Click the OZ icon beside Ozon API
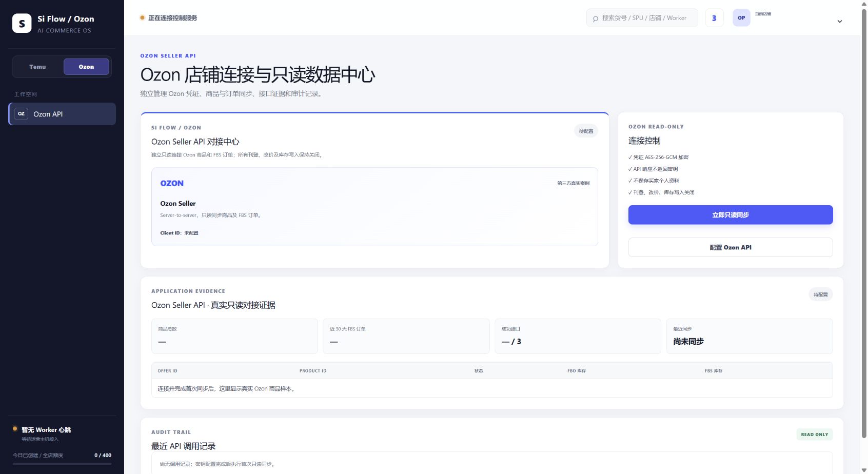The height and width of the screenshot is (474, 868). pos(21,114)
